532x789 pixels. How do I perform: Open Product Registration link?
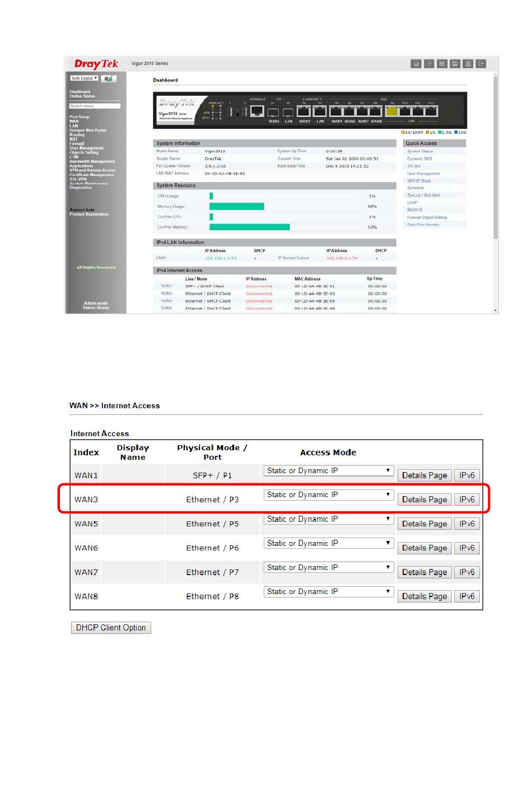89,214
